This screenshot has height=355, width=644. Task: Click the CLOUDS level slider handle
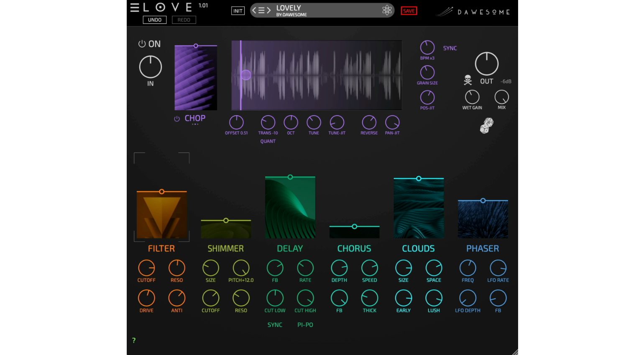419,178
